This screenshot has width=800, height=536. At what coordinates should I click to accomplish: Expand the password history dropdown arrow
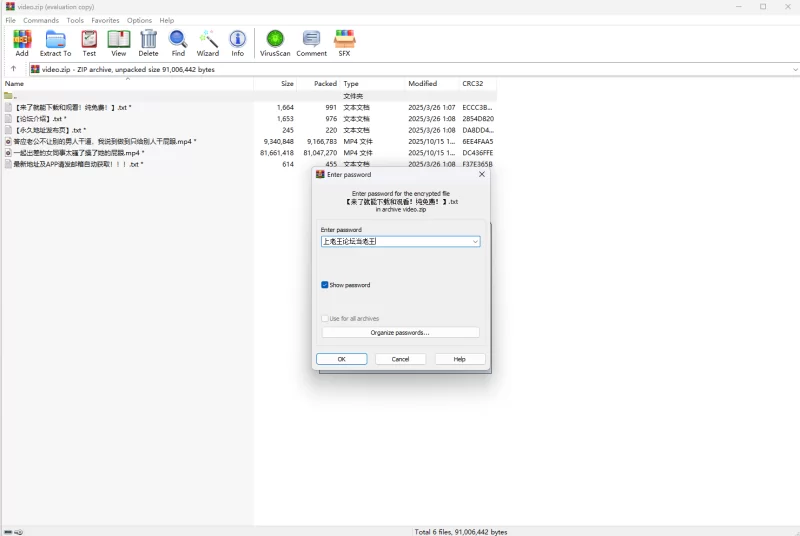click(475, 242)
